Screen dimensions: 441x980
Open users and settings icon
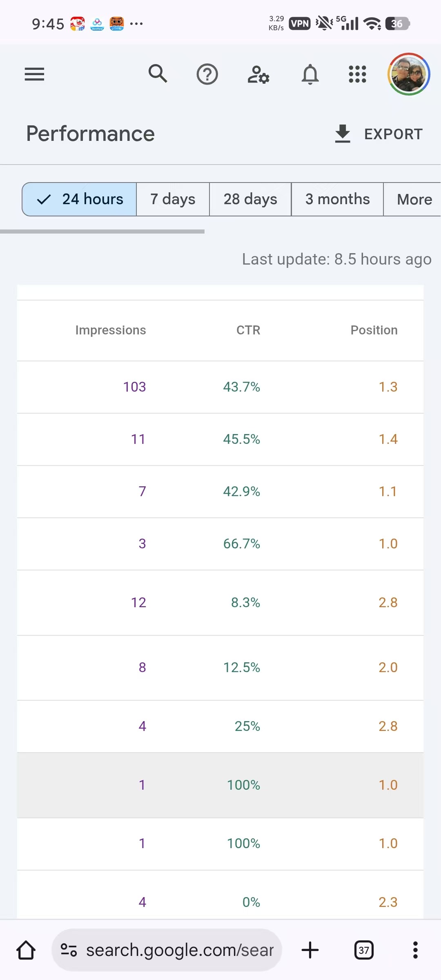[258, 74]
